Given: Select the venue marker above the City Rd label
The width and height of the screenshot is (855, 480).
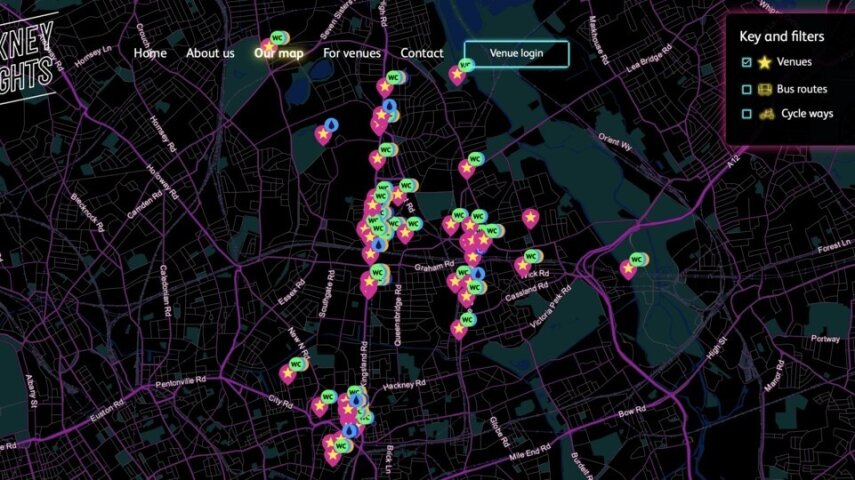Looking at the screenshot, I should (320, 407).
